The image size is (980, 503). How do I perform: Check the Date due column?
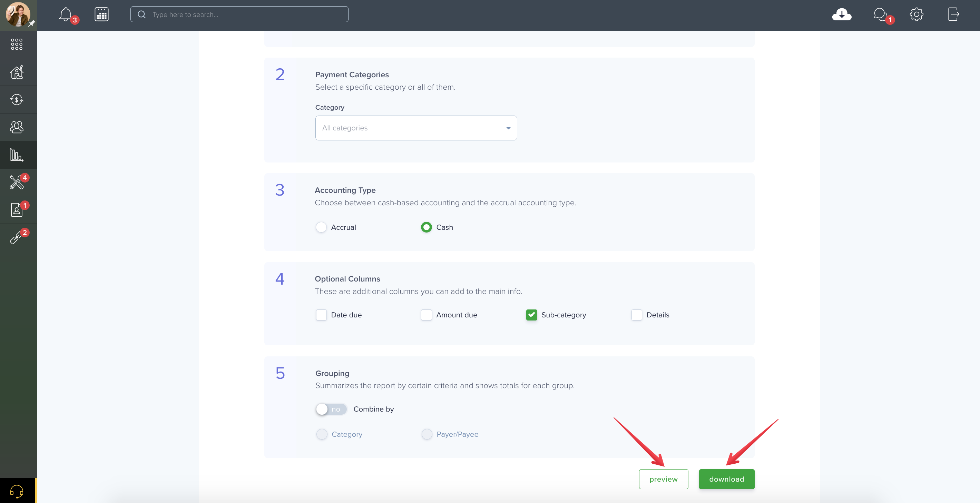point(321,315)
